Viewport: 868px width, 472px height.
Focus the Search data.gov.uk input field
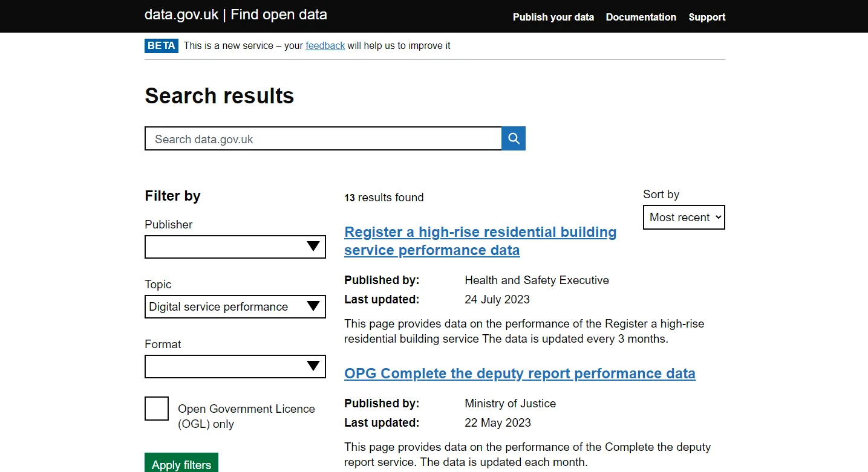[x=323, y=138]
